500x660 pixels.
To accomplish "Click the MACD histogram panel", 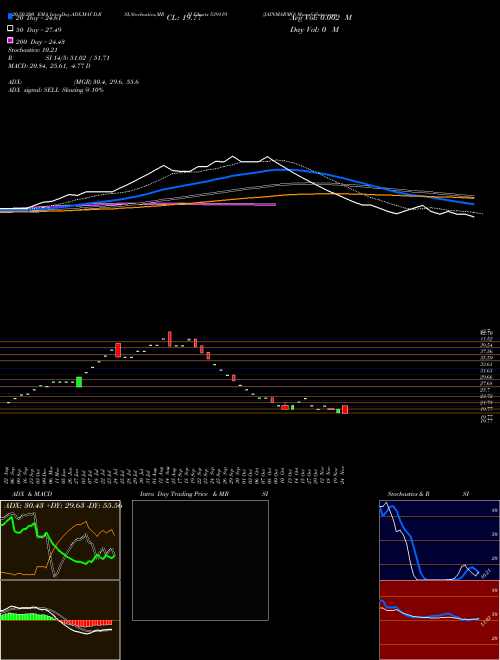I will (60, 620).
